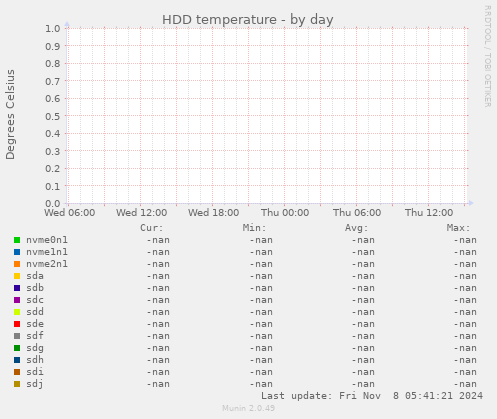Select the nvme0n1 legend label

(x=47, y=240)
